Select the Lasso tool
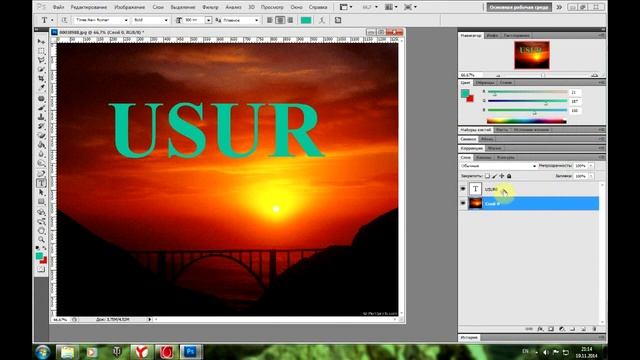The width and height of the screenshot is (640, 360). pos(41,60)
